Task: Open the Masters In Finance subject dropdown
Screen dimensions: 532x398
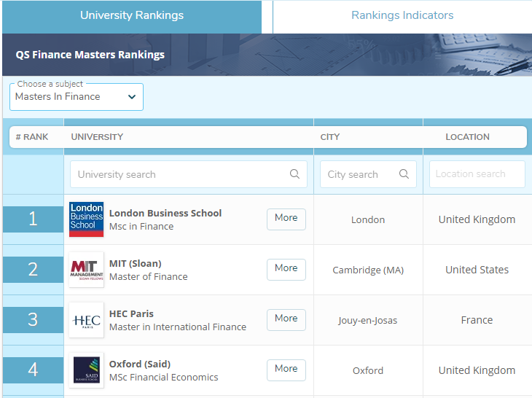Action: [77, 97]
